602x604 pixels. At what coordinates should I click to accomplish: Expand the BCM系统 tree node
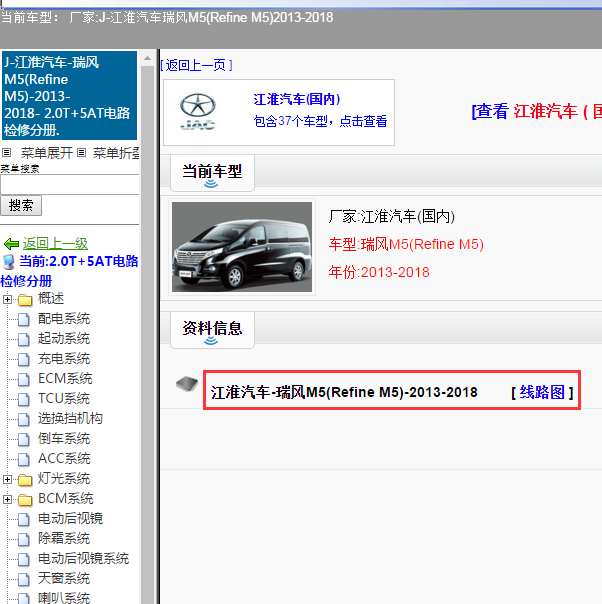(7, 499)
